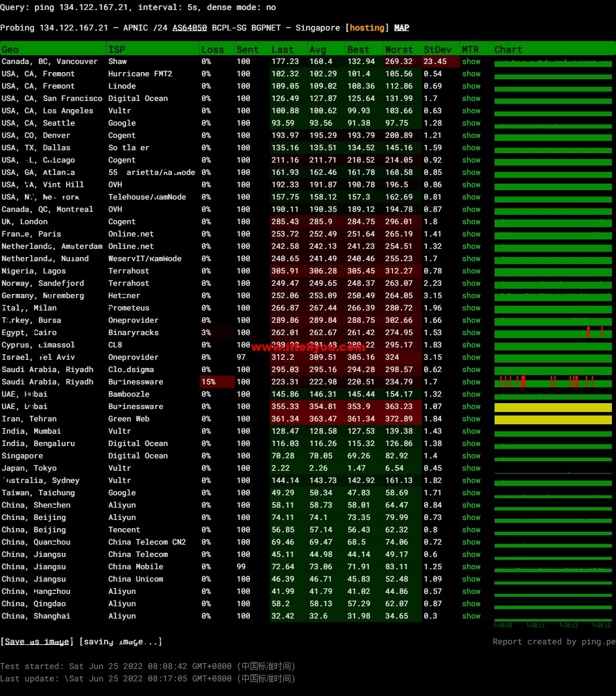Viewport: 616px width, 696px height.
Task: Click the StDev column header
Action: (436, 50)
